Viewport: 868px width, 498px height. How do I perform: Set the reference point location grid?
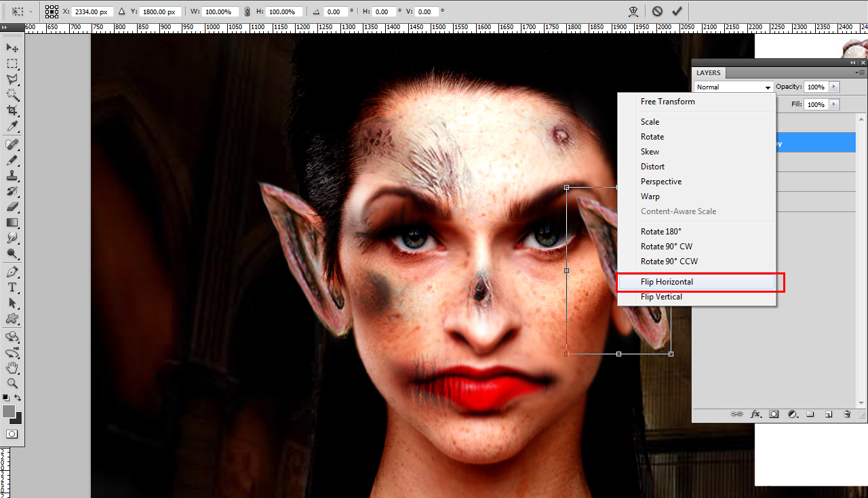click(x=52, y=12)
